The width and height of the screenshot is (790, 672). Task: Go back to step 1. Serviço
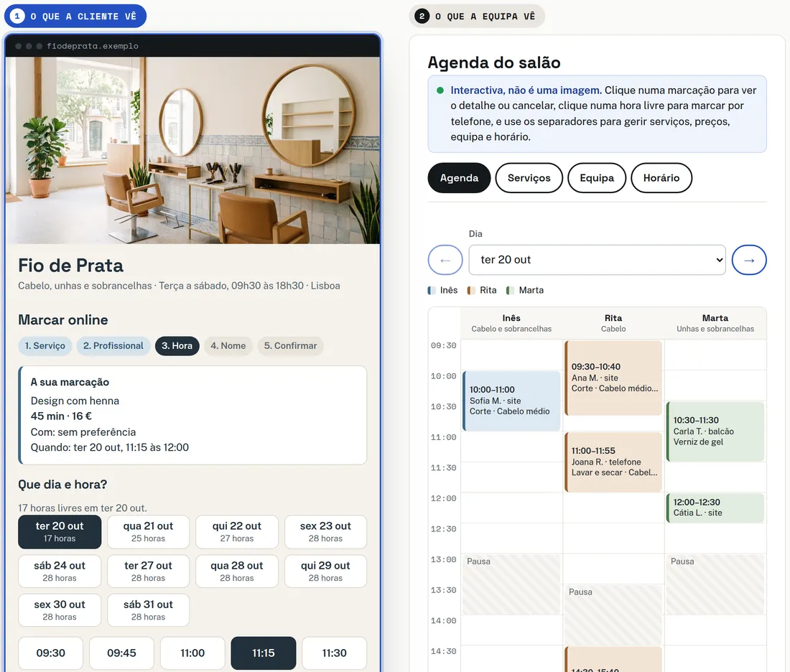coord(45,345)
